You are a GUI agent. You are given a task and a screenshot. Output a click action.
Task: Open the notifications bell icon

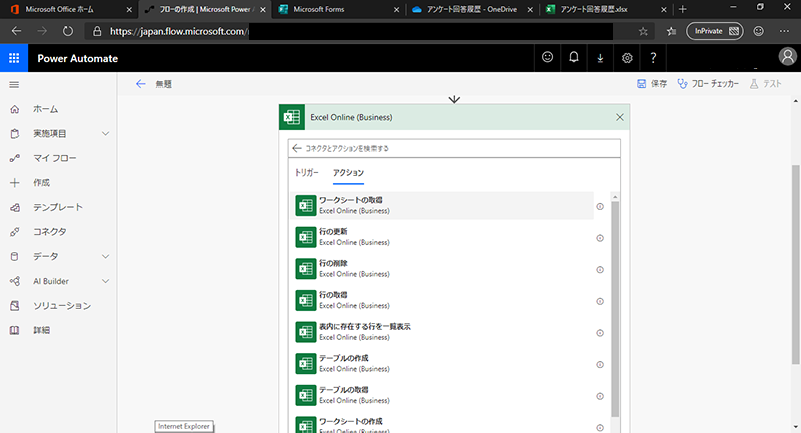click(x=574, y=58)
